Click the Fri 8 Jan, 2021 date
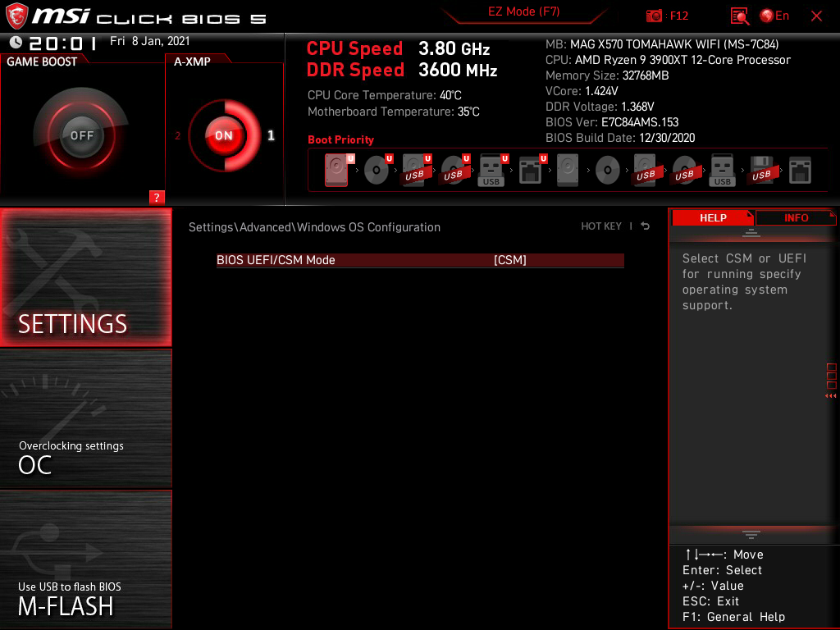This screenshot has height=630, width=840. (149, 41)
